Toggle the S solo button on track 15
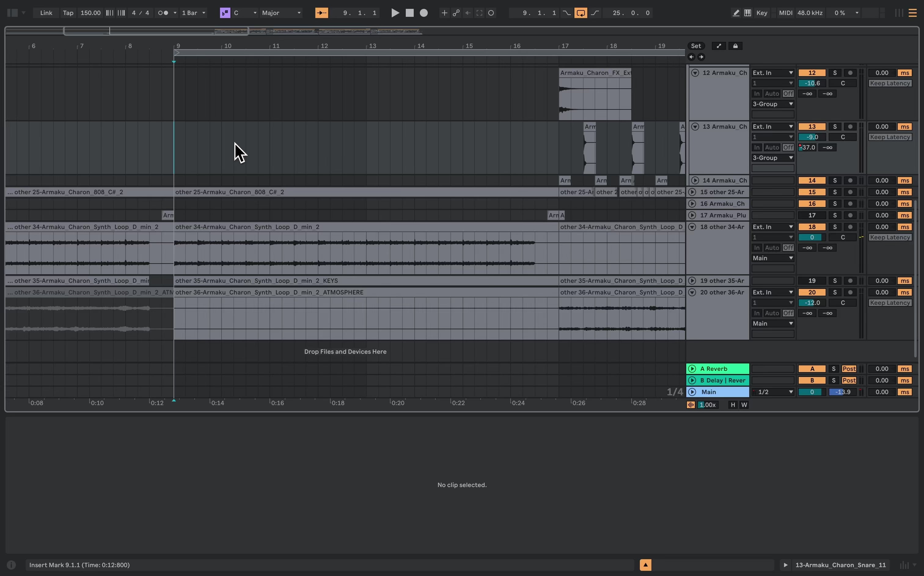Image resolution: width=924 pixels, height=576 pixels. point(834,192)
